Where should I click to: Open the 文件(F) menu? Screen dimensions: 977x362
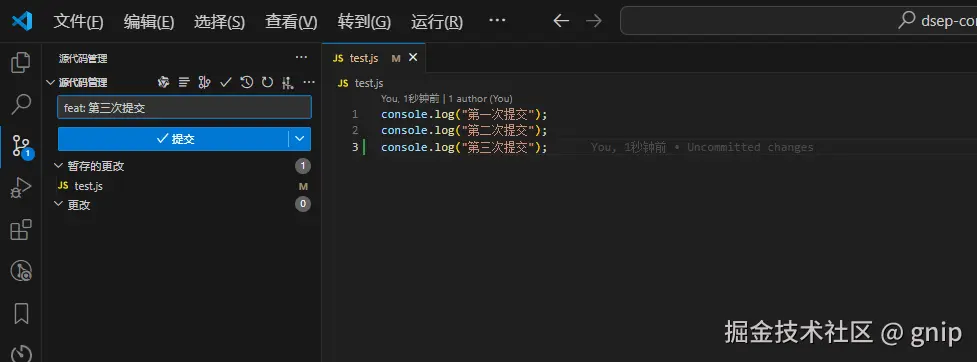pos(79,22)
